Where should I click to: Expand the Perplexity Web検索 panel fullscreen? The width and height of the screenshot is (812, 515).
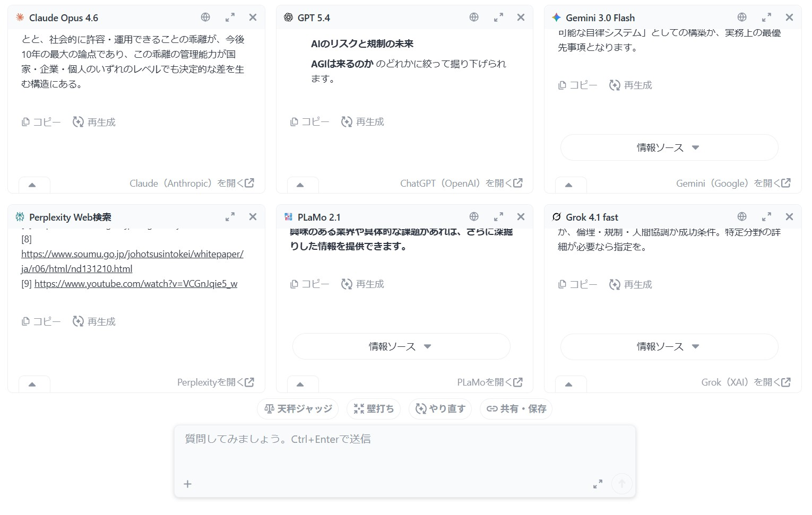point(230,217)
